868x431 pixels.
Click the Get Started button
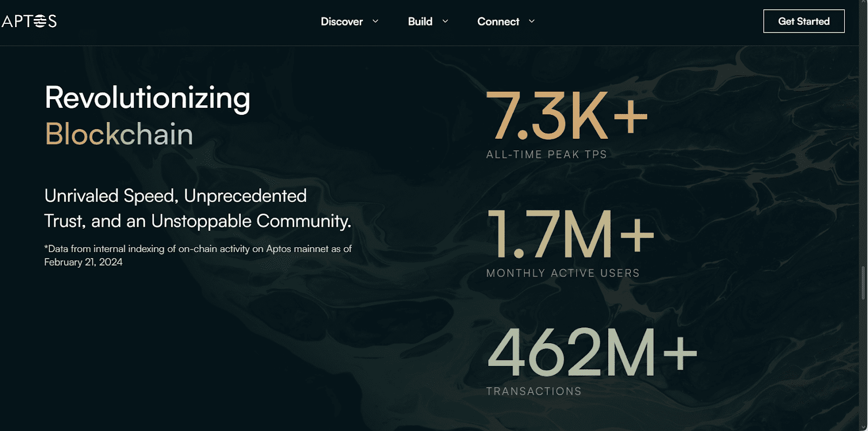[x=804, y=21]
